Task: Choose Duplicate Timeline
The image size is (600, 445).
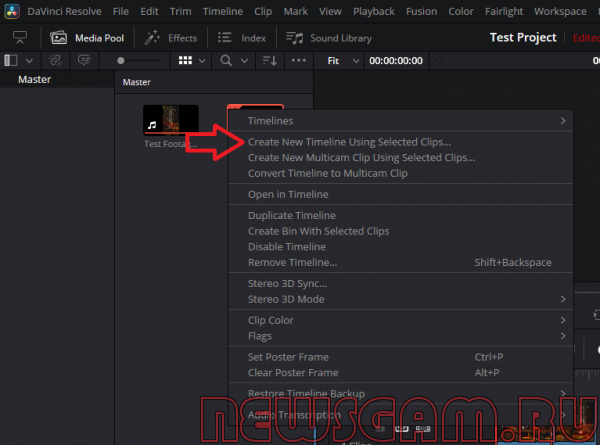Action: pos(401,215)
